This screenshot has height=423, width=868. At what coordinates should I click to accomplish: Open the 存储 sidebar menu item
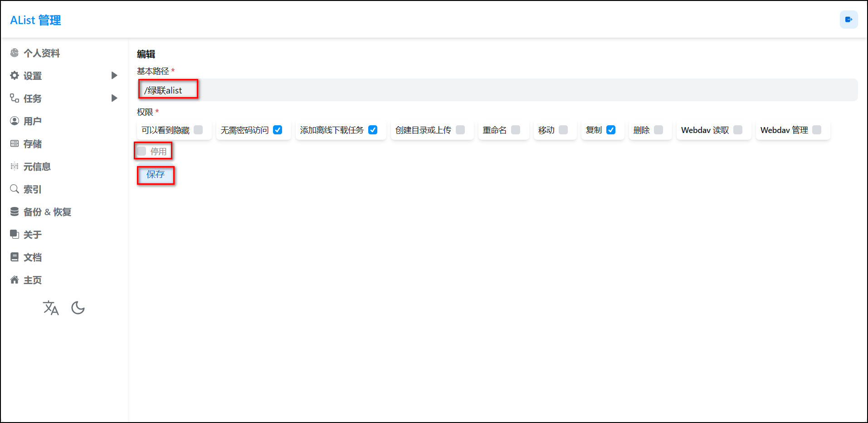pos(32,144)
